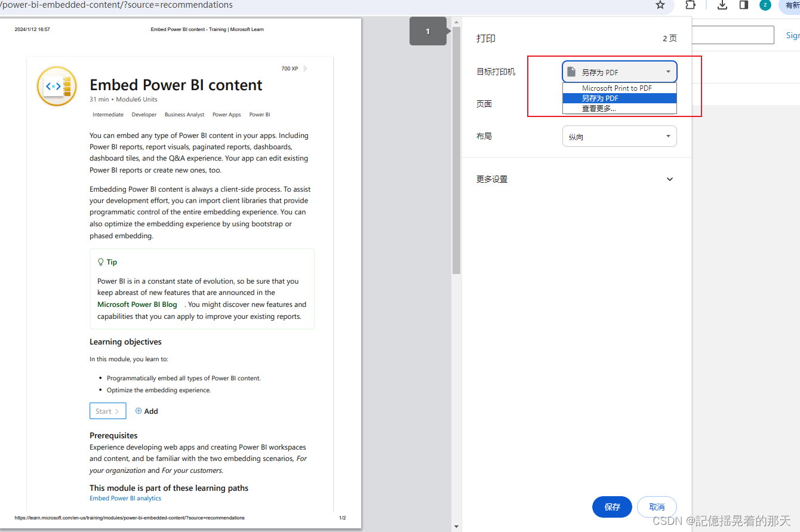
Task: Click the print preview vertical scrollbar thumb
Action: click(x=456, y=149)
